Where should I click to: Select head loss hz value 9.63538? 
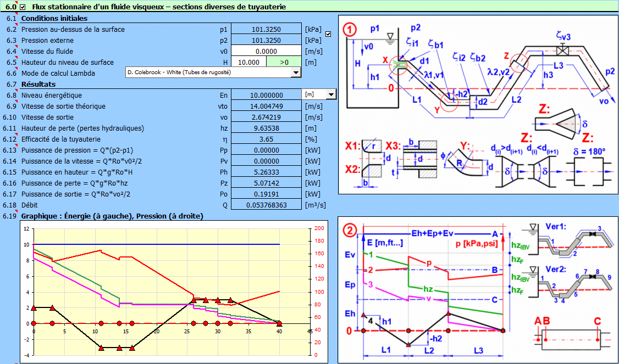(x=267, y=128)
